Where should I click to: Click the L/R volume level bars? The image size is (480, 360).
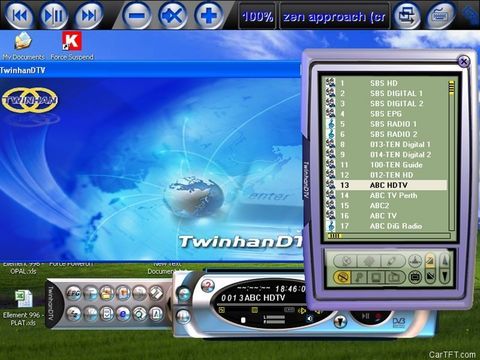coord(274,319)
